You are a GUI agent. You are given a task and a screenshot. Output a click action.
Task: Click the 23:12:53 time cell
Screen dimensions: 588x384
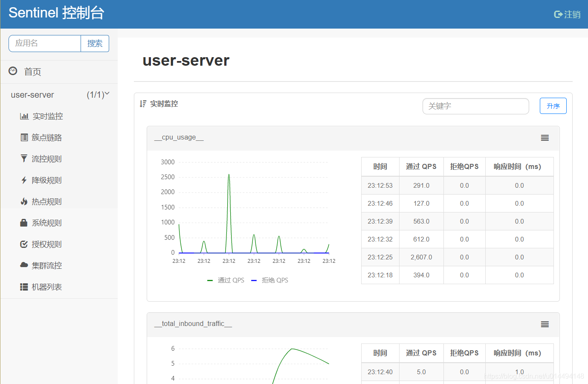380,186
